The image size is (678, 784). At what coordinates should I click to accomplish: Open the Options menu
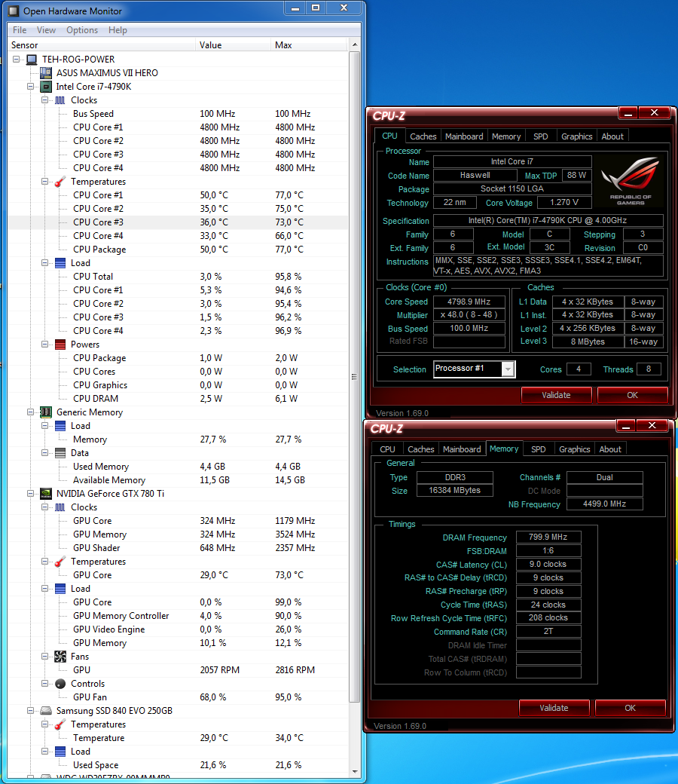(82, 30)
